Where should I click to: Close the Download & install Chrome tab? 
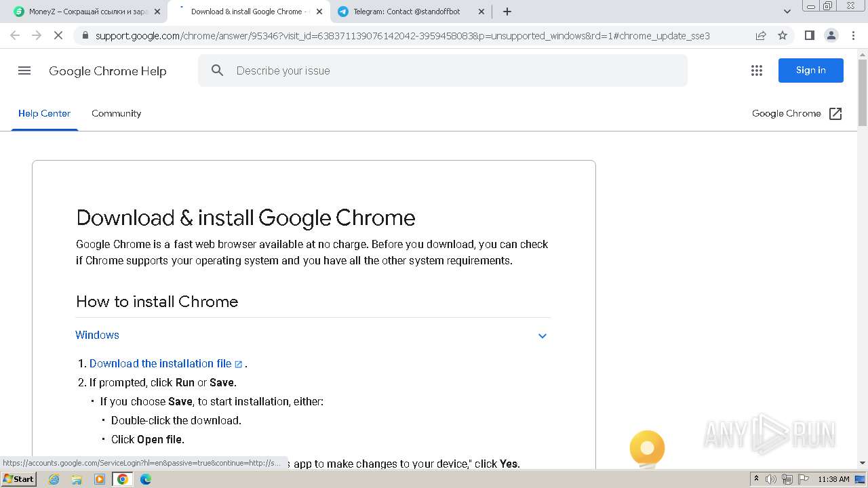click(319, 12)
